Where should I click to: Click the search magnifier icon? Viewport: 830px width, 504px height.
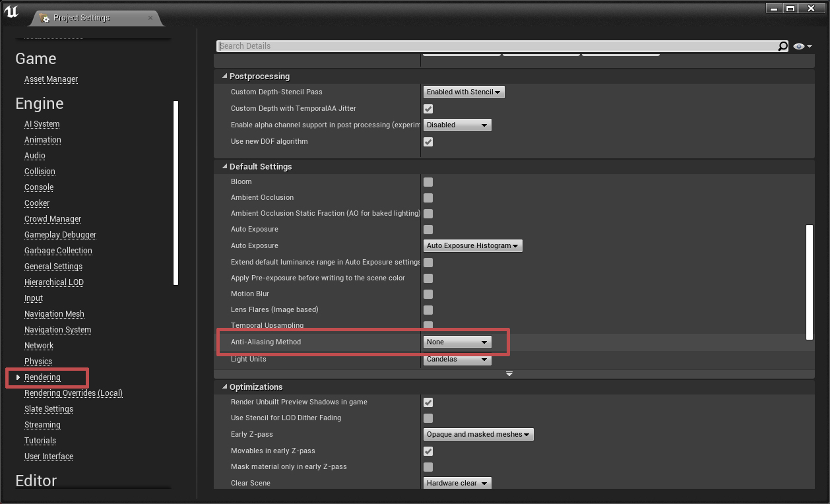[782, 46]
